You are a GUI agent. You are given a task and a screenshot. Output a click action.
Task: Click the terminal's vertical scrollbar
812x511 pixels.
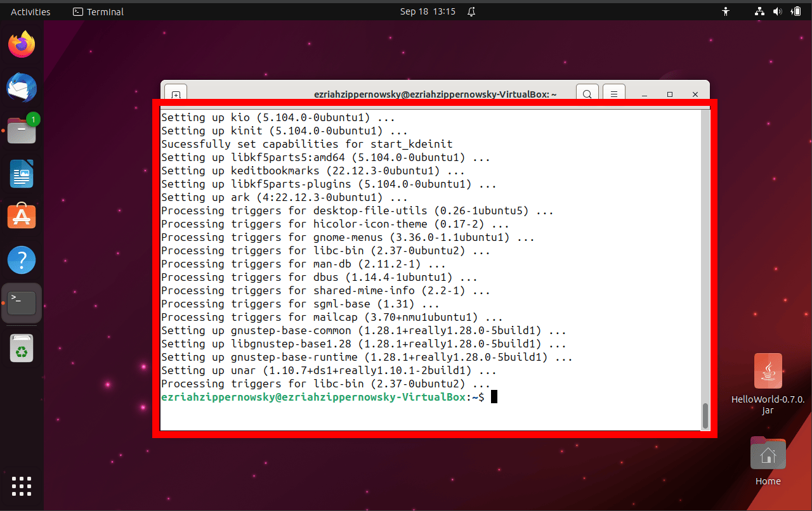(x=705, y=415)
